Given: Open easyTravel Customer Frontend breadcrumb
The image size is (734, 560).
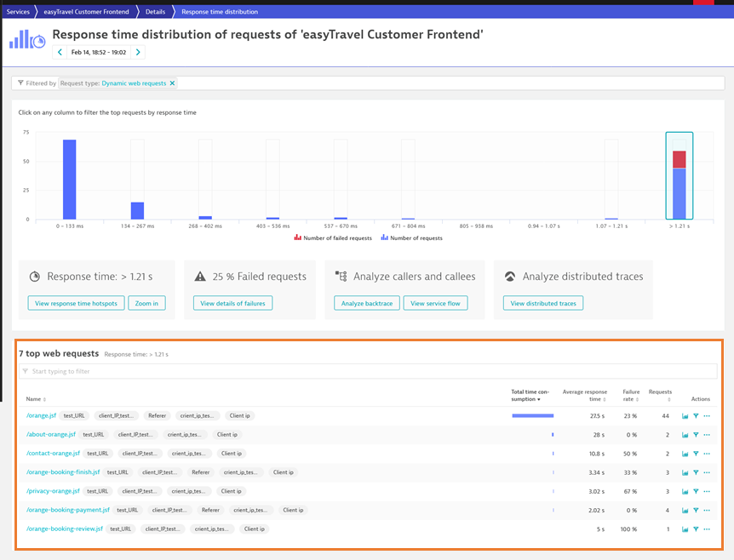Looking at the screenshot, I should [86, 12].
